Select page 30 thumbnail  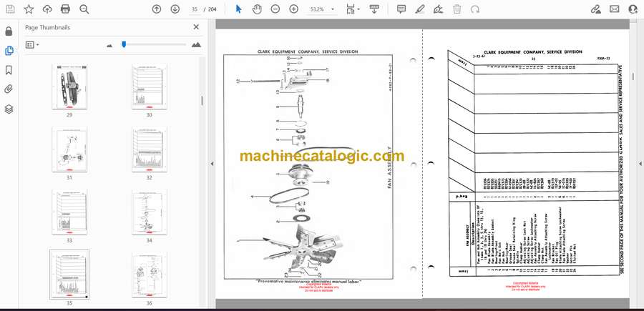[x=149, y=87]
